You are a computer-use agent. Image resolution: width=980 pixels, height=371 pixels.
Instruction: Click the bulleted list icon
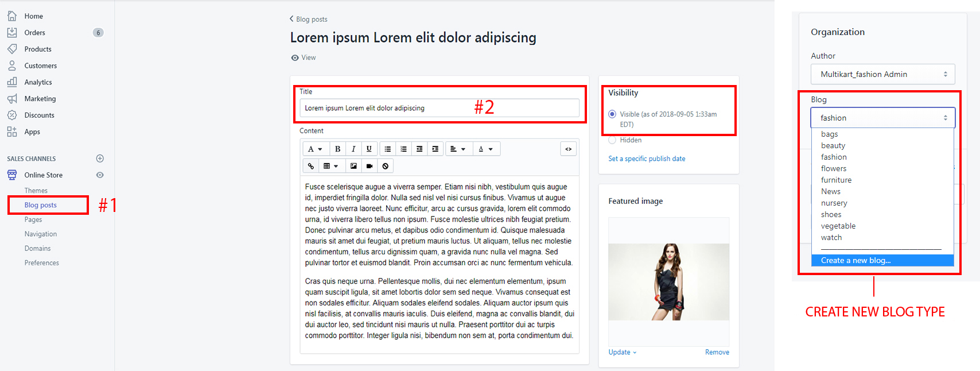[388, 149]
